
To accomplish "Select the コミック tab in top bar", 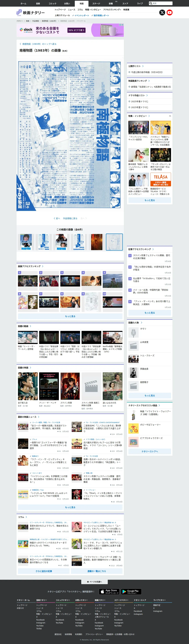I will point(53,4).
